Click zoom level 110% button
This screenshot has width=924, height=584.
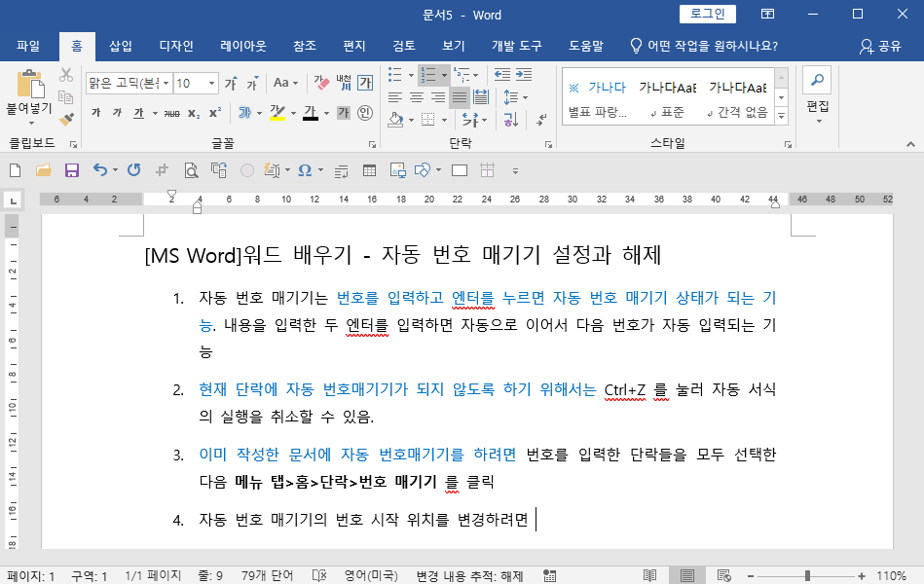[892, 576]
